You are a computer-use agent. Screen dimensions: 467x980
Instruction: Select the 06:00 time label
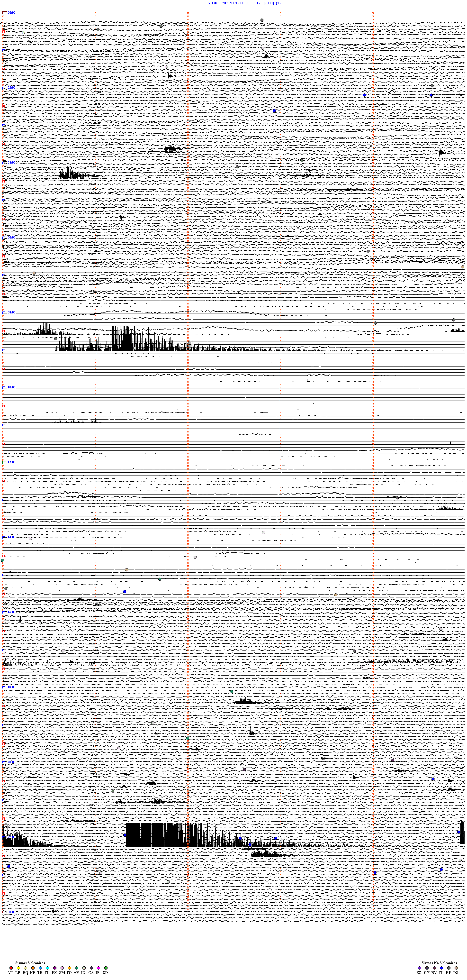click(11, 237)
